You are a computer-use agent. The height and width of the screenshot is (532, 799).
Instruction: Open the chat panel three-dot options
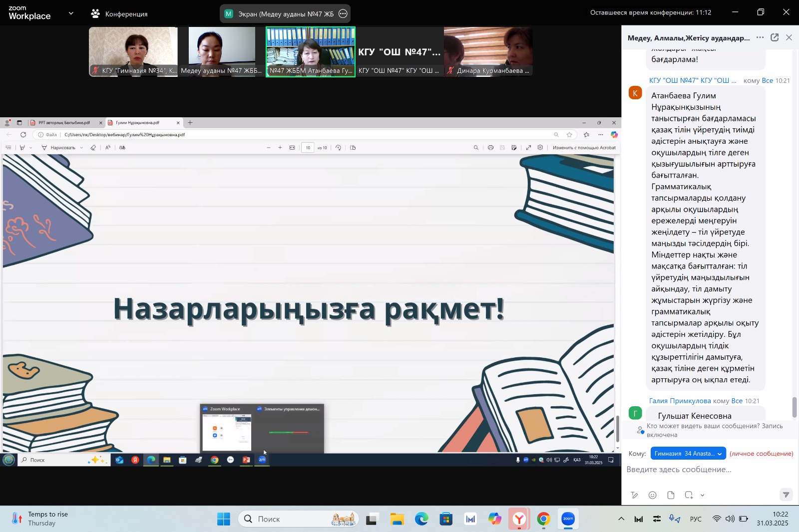[x=760, y=37]
